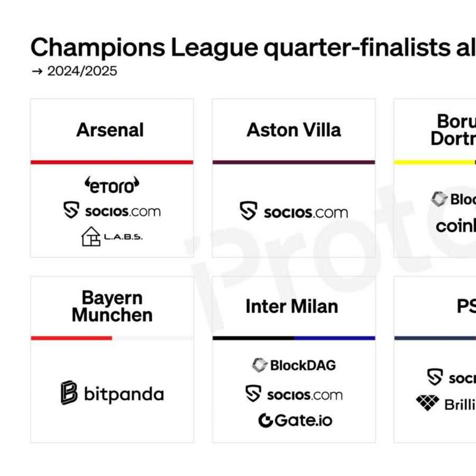Click the eToro logo under Arsenal
476x476 pixels.
pyautogui.click(x=112, y=185)
